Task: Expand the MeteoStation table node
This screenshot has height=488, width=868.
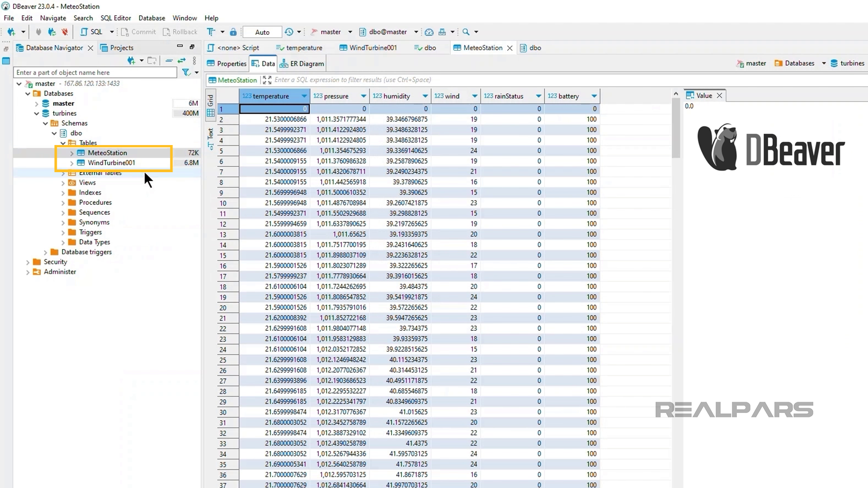Action: click(x=71, y=153)
